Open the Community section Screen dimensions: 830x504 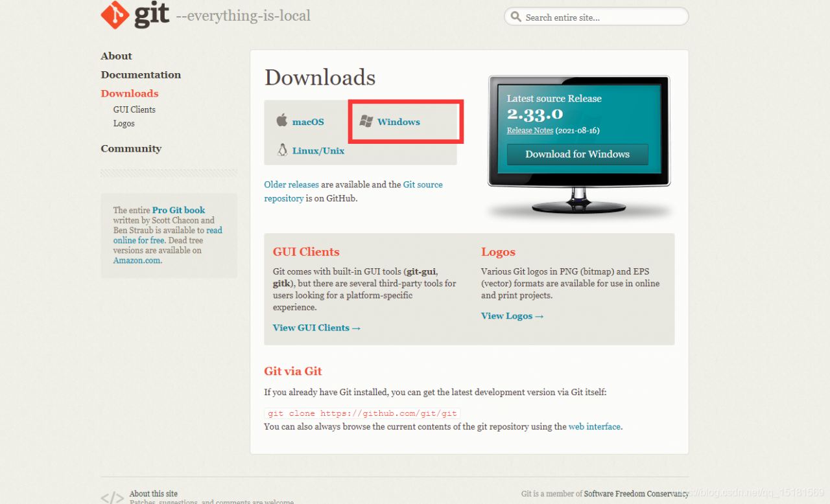131,149
